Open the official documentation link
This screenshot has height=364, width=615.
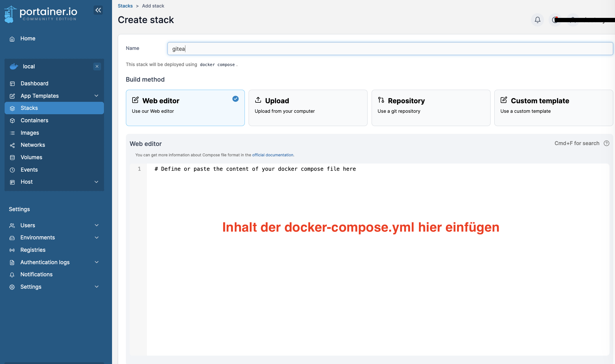(273, 155)
